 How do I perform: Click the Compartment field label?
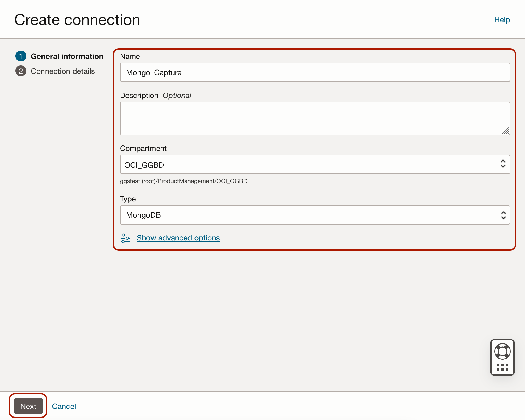[x=143, y=149]
